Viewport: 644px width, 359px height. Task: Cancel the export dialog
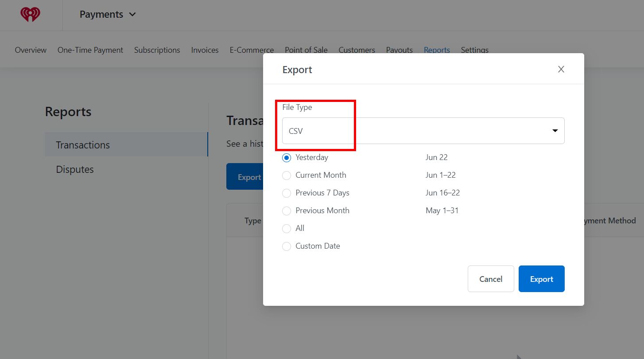(491, 279)
